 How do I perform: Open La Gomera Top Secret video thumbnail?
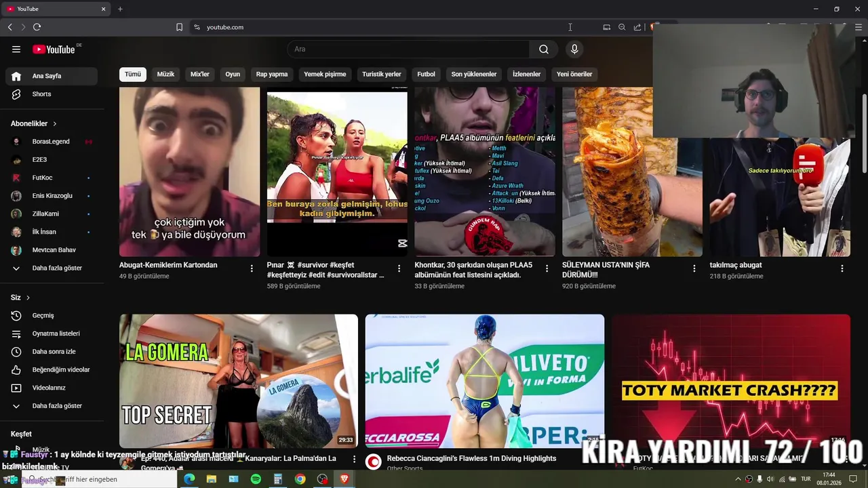click(x=239, y=381)
